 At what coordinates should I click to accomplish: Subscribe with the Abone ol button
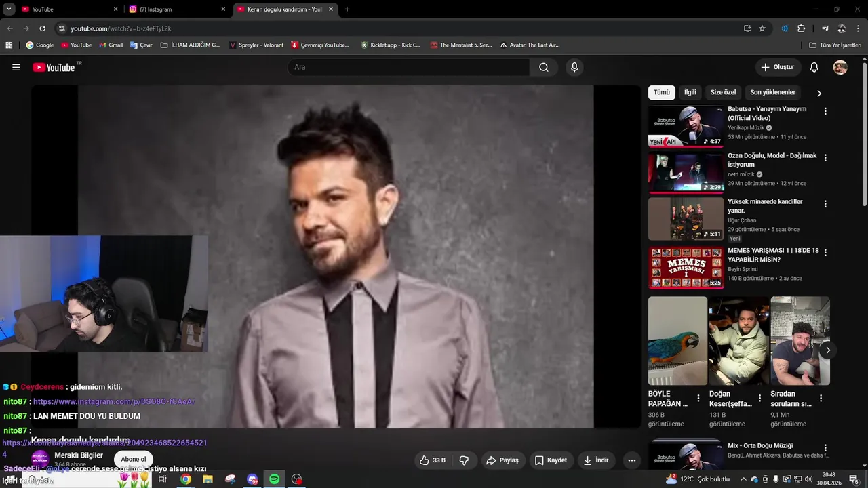coord(134,460)
